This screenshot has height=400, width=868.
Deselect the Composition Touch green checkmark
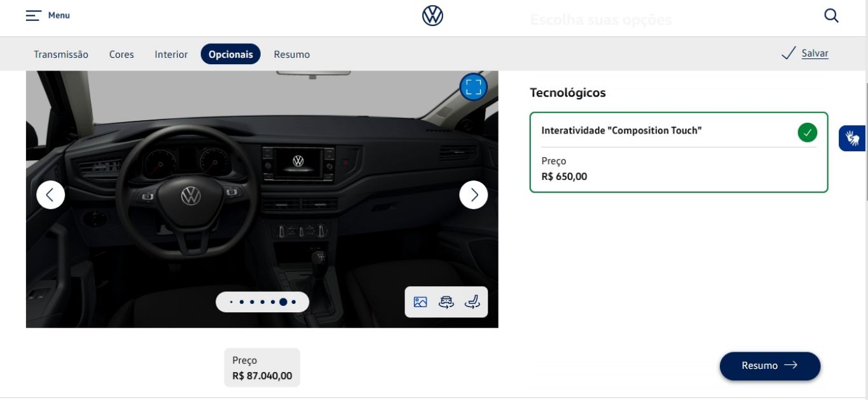[807, 133]
